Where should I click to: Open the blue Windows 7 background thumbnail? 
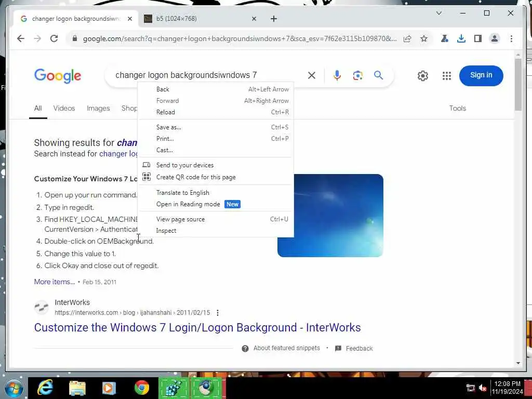tap(330, 216)
